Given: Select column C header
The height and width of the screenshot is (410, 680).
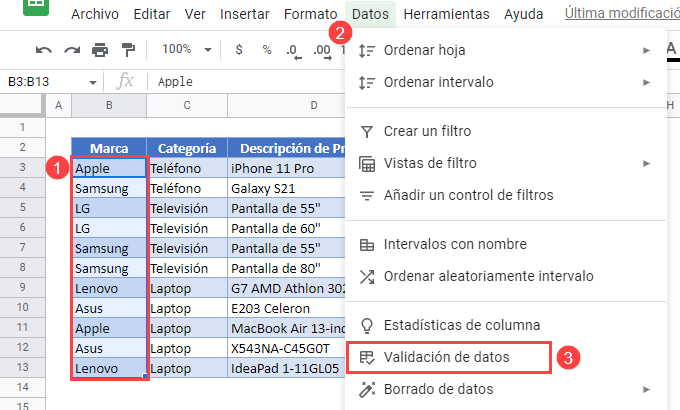Looking at the screenshot, I should [187, 105].
